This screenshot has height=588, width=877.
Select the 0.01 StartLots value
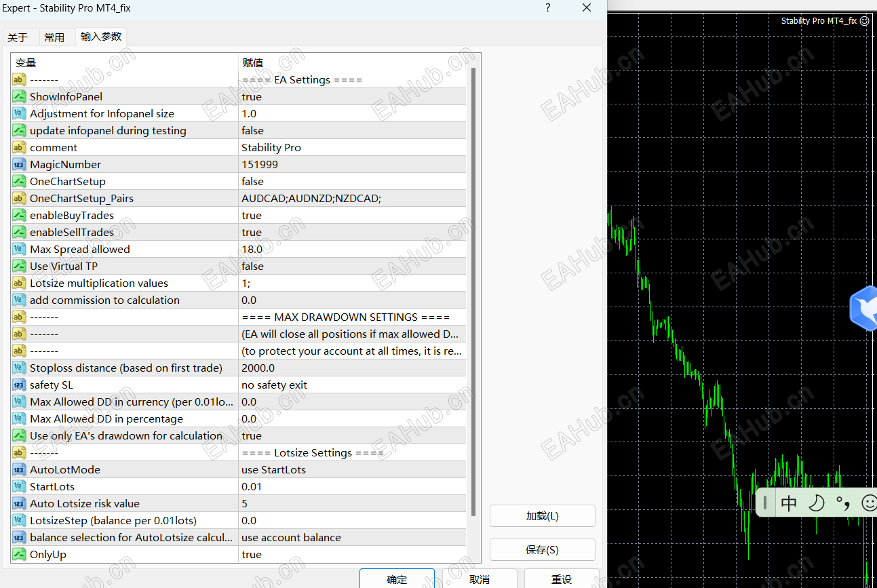point(252,486)
